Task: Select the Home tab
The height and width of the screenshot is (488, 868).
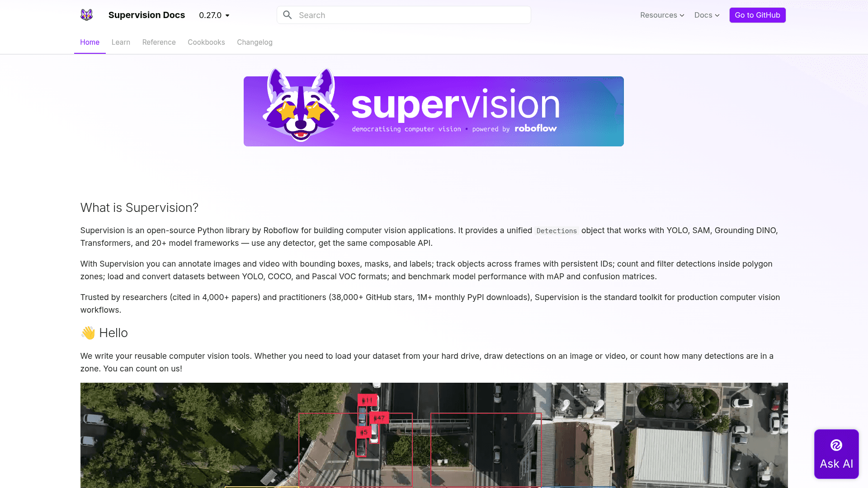Action: pyautogui.click(x=90, y=42)
